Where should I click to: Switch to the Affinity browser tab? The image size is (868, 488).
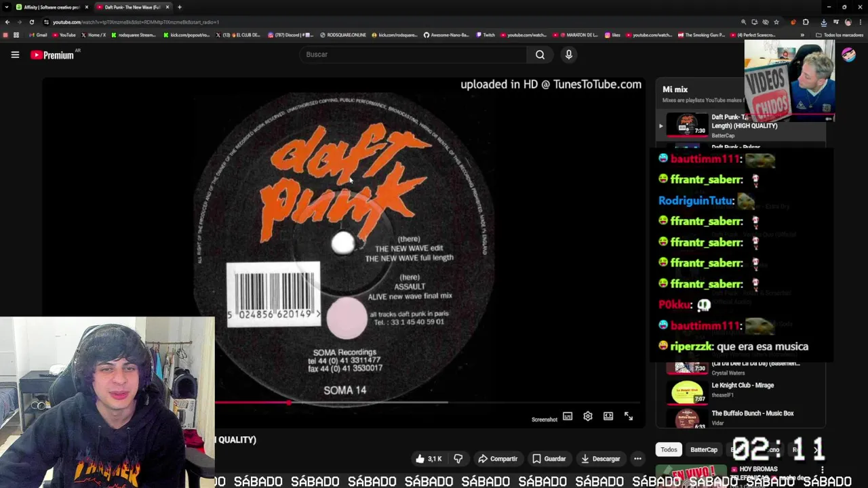[52, 7]
